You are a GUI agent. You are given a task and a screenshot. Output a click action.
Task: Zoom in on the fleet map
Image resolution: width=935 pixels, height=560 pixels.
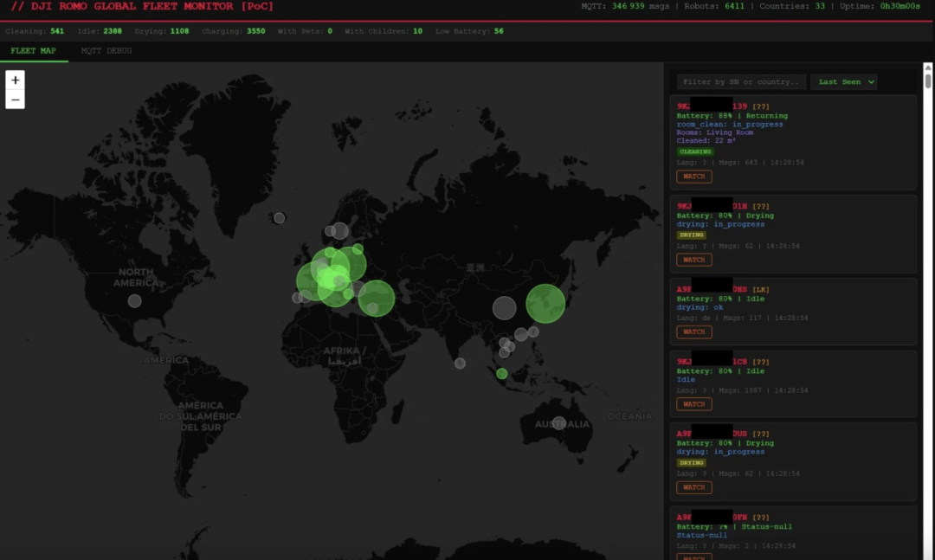(x=15, y=80)
